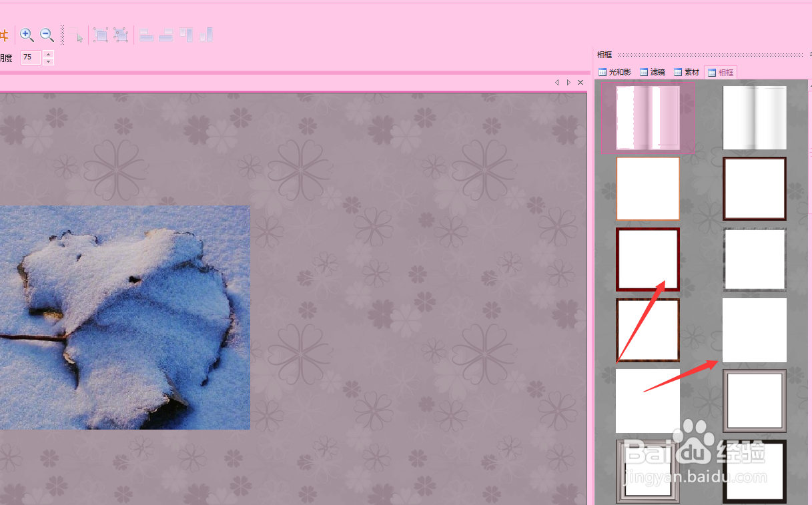Pick the pink striped frame thumbnail
This screenshot has width=812, height=505.
[x=648, y=117]
